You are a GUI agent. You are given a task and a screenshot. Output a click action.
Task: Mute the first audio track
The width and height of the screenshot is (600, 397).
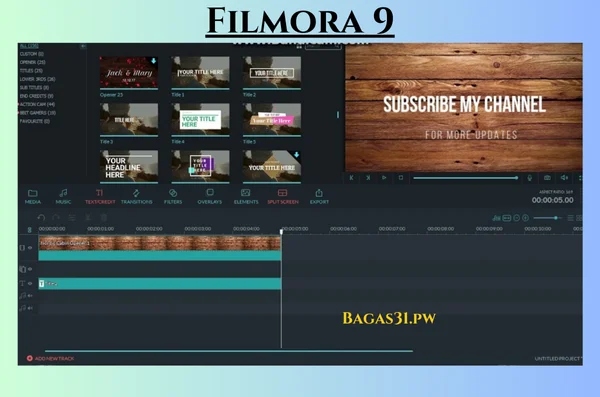pyautogui.click(x=30, y=296)
